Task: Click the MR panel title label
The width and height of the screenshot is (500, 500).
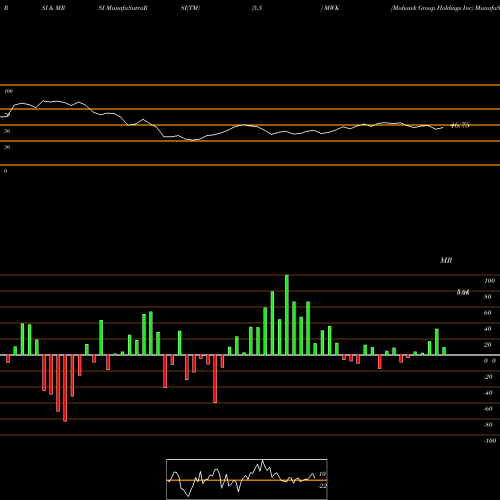Action: pyautogui.click(x=446, y=260)
